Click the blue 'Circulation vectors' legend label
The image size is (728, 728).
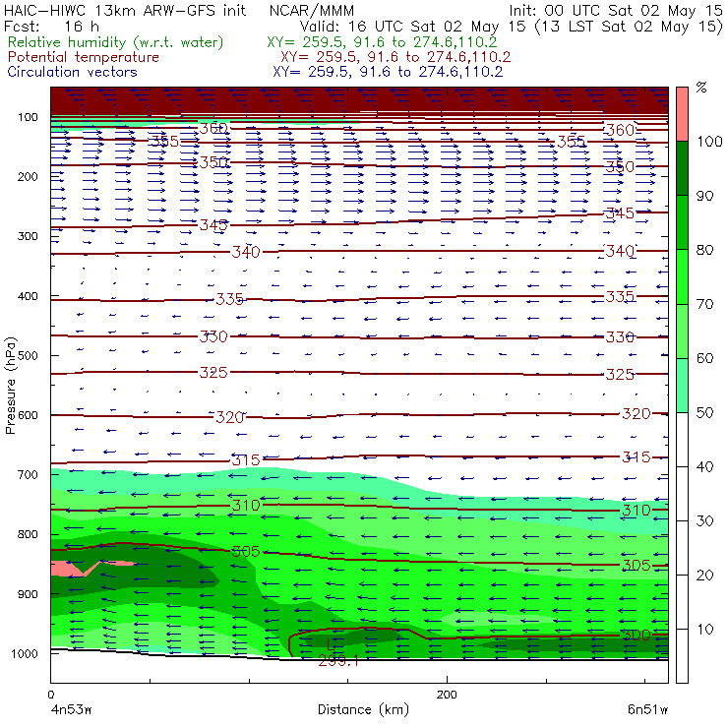click(72, 72)
